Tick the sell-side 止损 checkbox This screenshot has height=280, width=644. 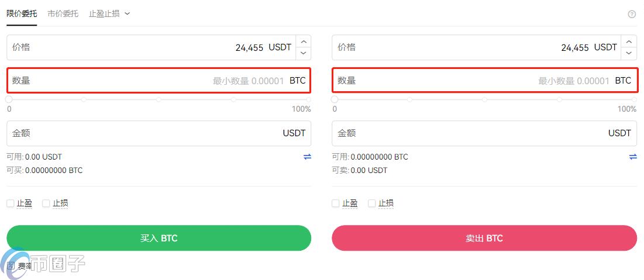pyautogui.click(x=372, y=203)
